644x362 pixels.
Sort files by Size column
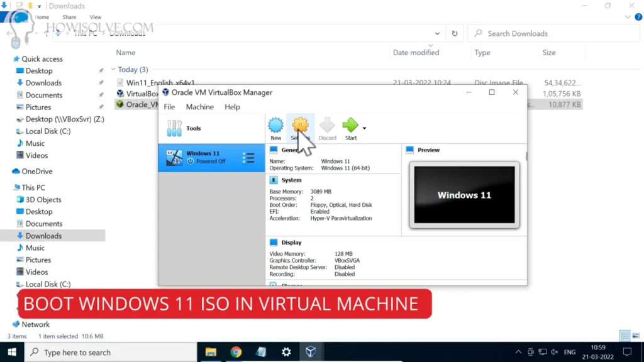pos(548,53)
